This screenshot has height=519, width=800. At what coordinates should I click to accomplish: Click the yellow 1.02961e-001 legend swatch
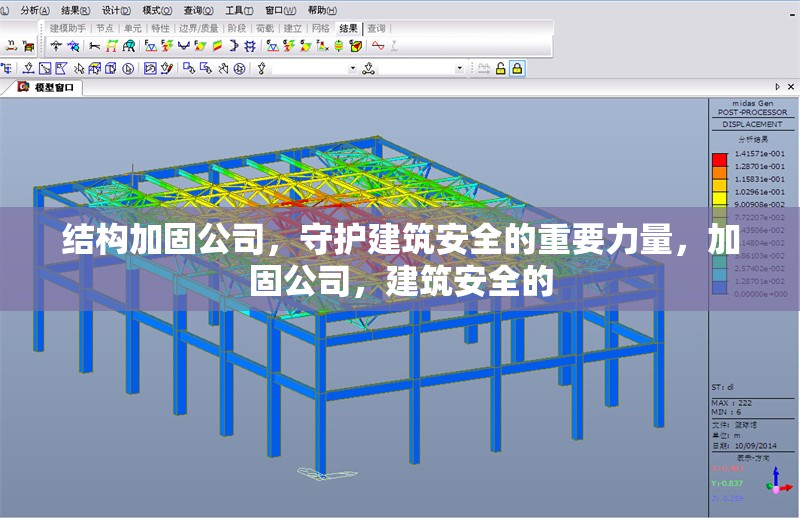coord(719,198)
